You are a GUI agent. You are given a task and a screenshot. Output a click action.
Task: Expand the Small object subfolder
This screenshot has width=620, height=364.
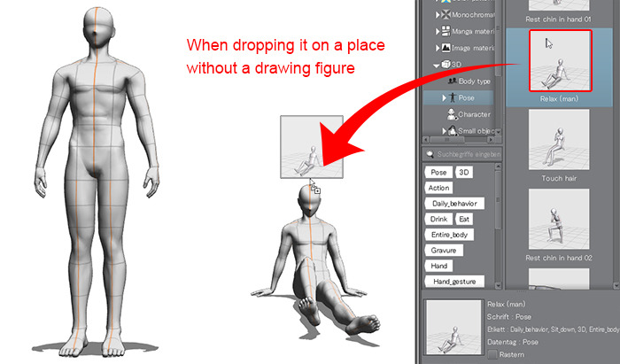(x=445, y=131)
